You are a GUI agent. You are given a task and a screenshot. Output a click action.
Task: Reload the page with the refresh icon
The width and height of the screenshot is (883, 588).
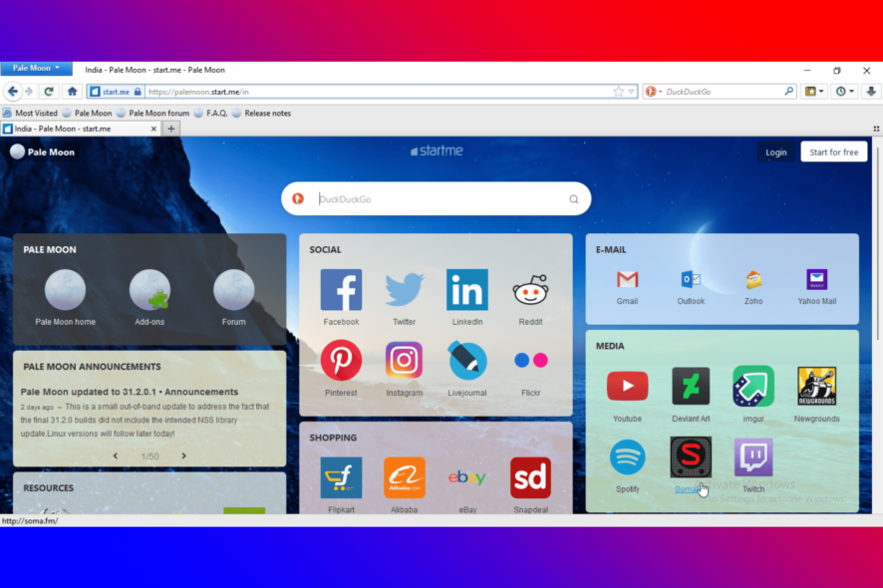(x=49, y=92)
